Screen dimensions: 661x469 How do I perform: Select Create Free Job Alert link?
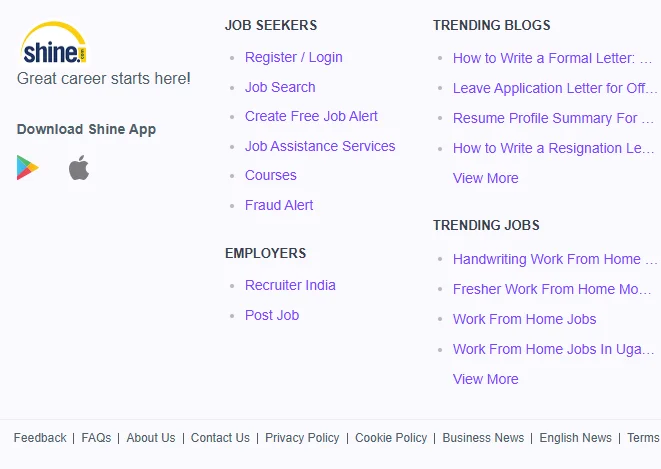(x=311, y=116)
